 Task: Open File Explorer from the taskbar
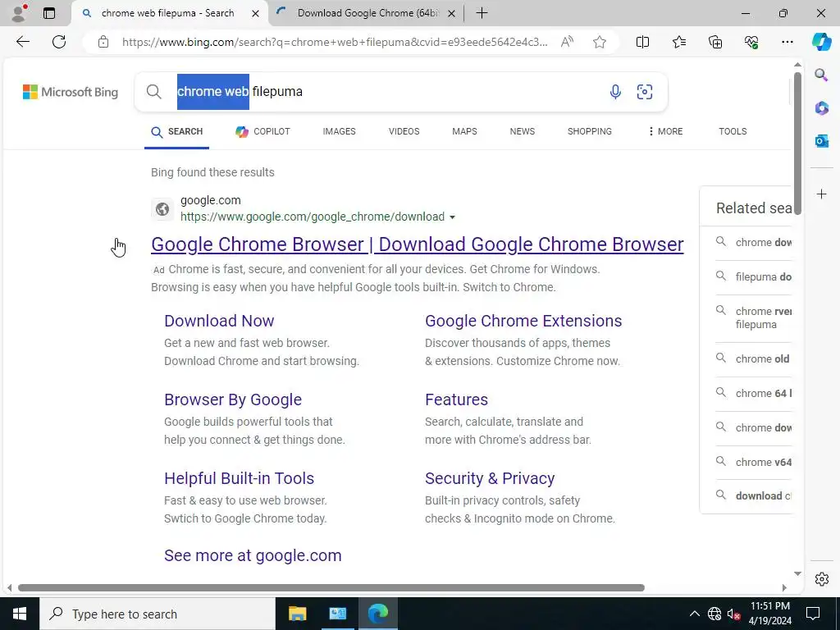point(297,614)
